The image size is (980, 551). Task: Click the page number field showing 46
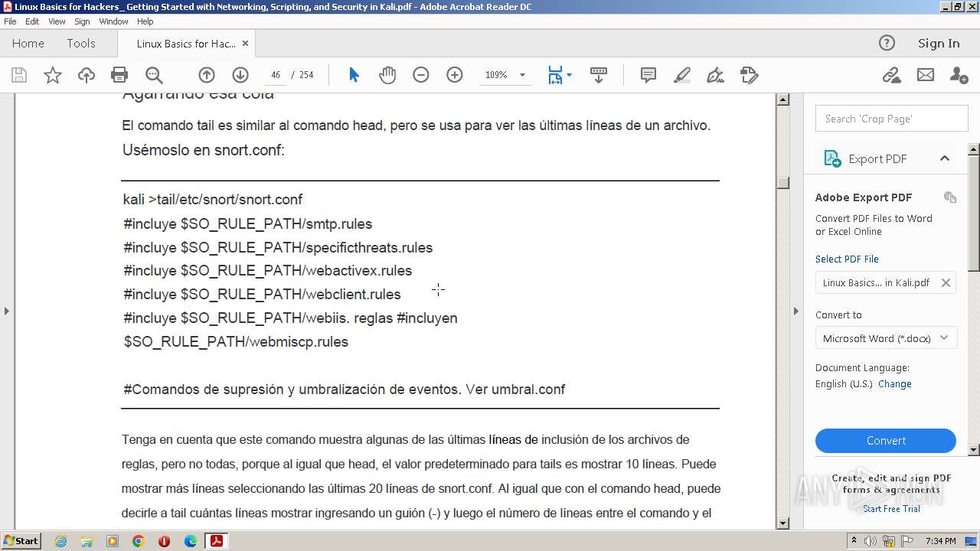(276, 75)
